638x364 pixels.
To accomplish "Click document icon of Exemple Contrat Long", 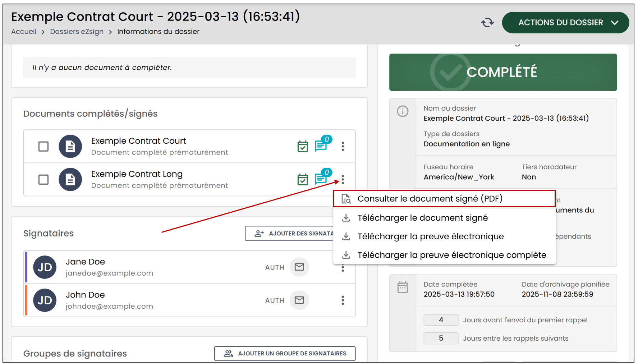I will point(70,179).
